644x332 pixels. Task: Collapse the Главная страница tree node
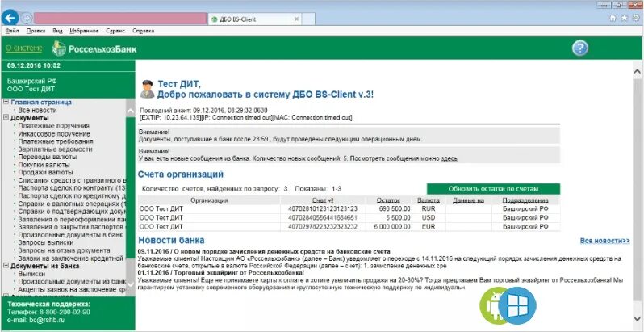point(6,102)
